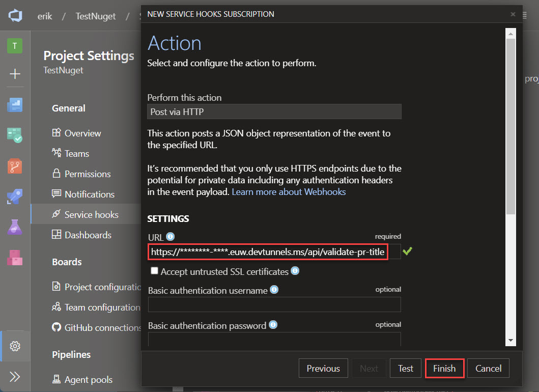Image resolution: width=539 pixels, height=392 pixels.
Task: Click the Previous button
Action: tap(323, 368)
